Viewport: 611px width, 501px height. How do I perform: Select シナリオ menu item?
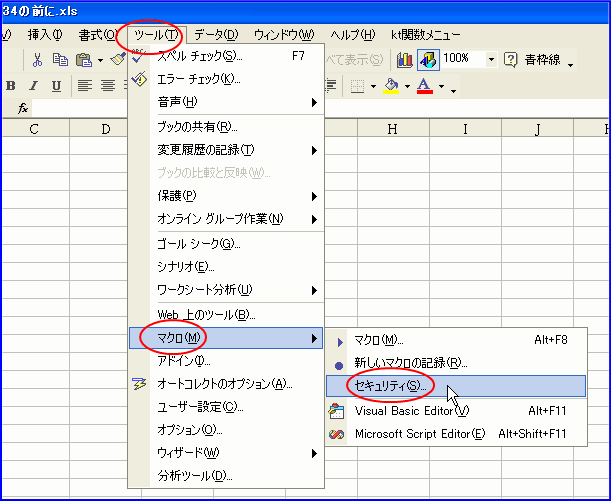coord(226,267)
